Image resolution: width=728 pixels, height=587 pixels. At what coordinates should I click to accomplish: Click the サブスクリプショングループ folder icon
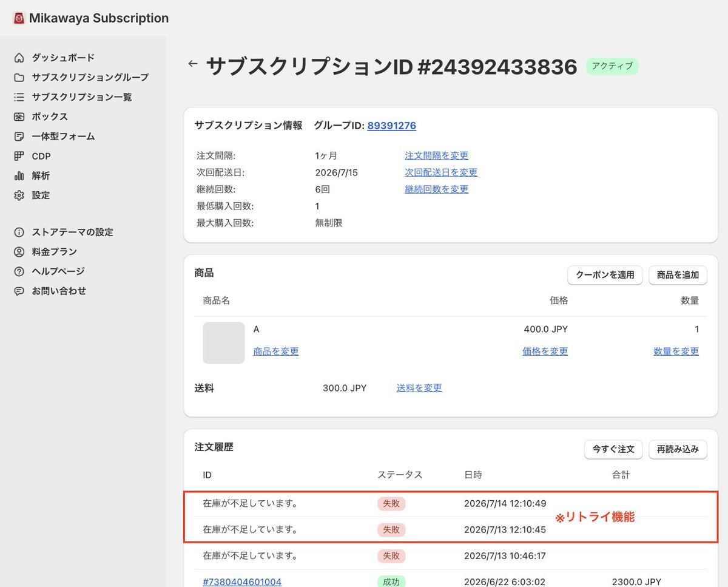coord(19,77)
